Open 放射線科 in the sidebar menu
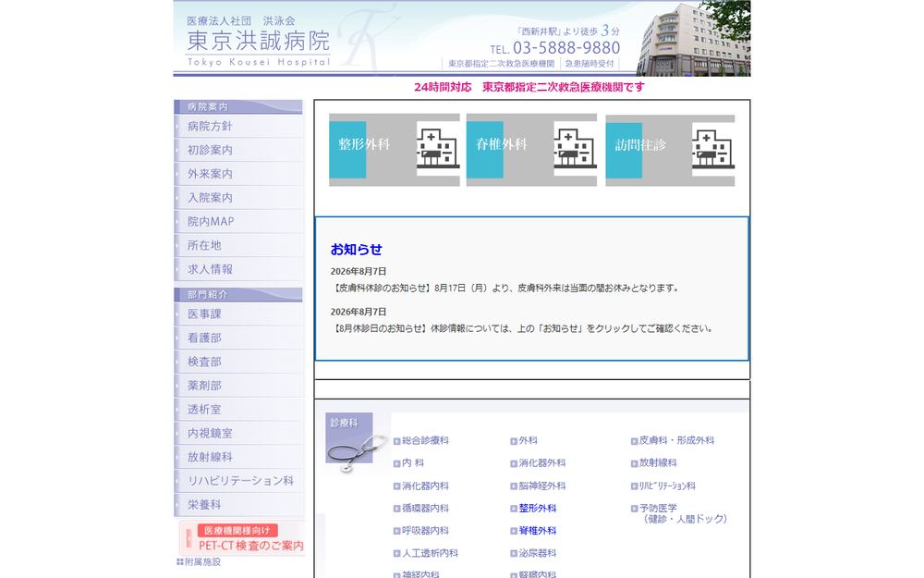Image resolution: width=924 pixels, height=578 pixels. 238,457
